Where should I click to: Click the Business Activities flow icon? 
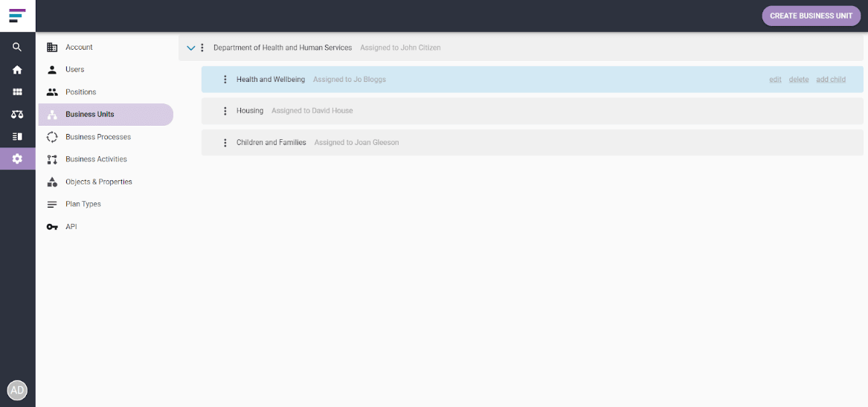pos(52,159)
